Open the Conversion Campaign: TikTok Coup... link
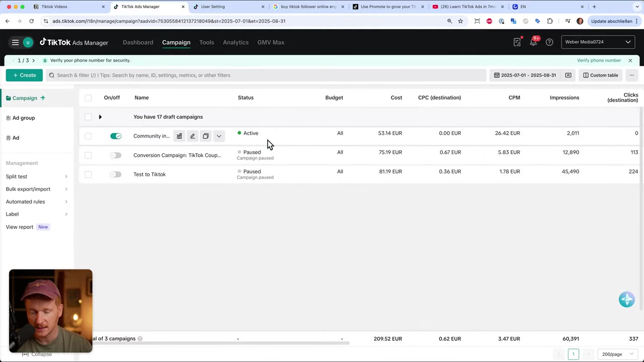The height and width of the screenshot is (362, 644). click(177, 155)
